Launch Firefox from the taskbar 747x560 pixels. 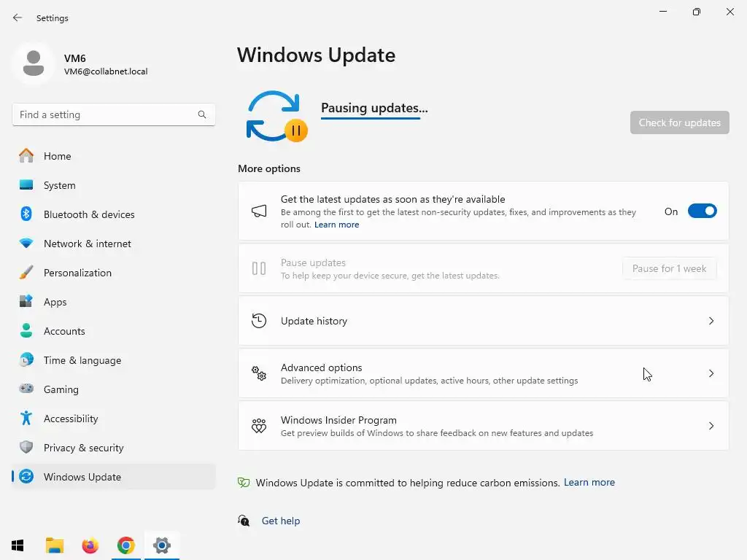pos(90,545)
